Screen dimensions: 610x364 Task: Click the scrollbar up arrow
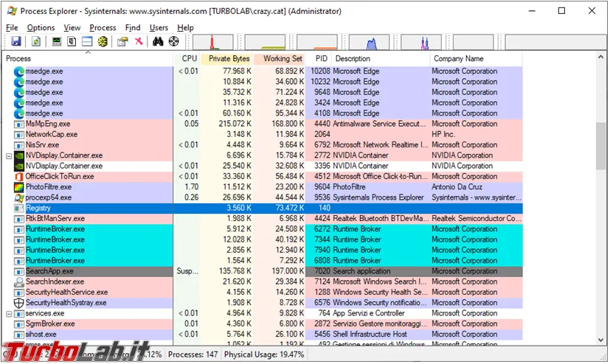[x=600, y=57]
